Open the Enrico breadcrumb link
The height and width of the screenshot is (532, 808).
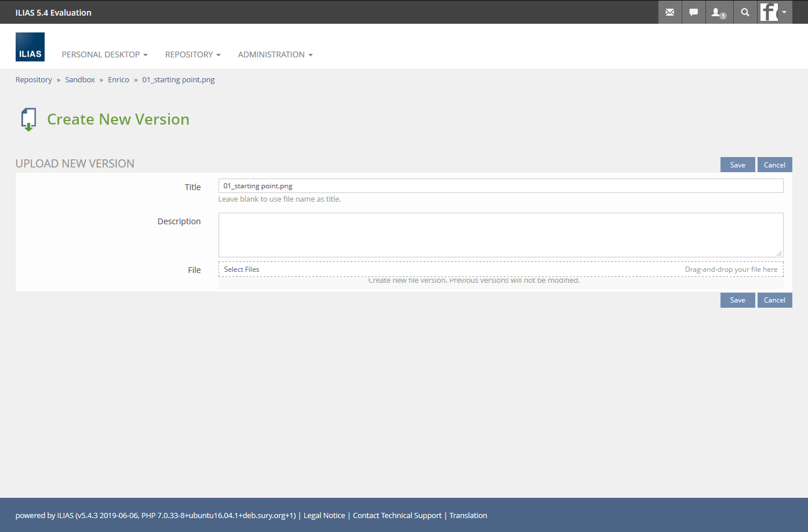(x=118, y=80)
